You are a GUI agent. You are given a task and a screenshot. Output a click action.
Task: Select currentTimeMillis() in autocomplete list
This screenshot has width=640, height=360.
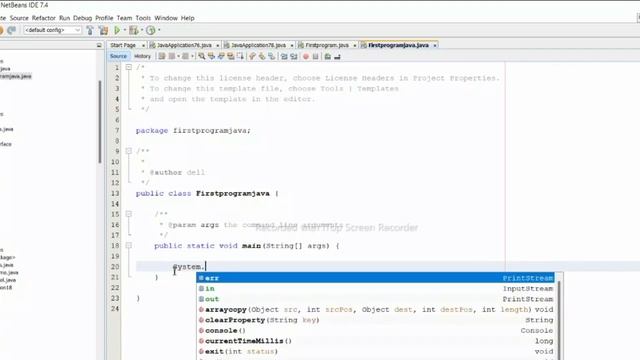click(376, 341)
